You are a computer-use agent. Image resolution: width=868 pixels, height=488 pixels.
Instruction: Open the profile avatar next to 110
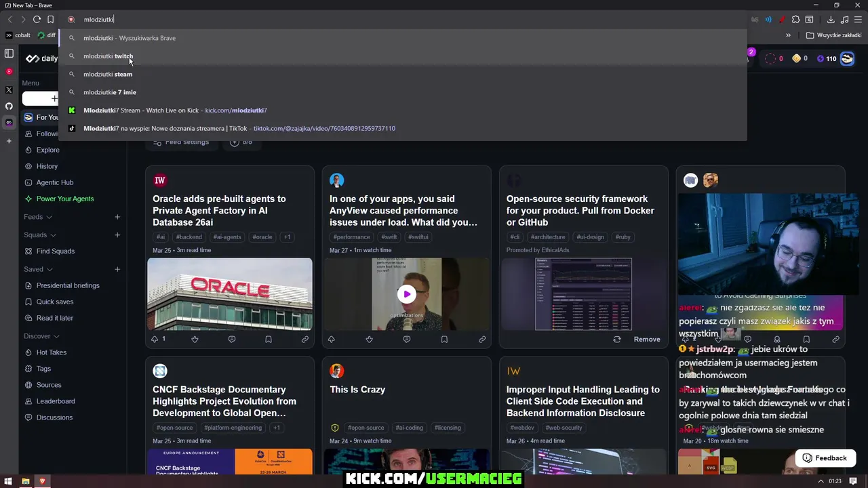tap(847, 58)
